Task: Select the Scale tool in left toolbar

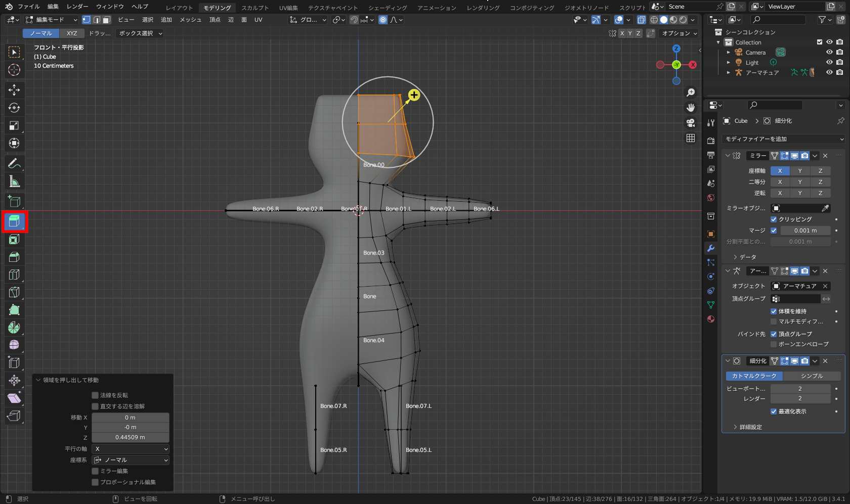Action: click(x=14, y=125)
